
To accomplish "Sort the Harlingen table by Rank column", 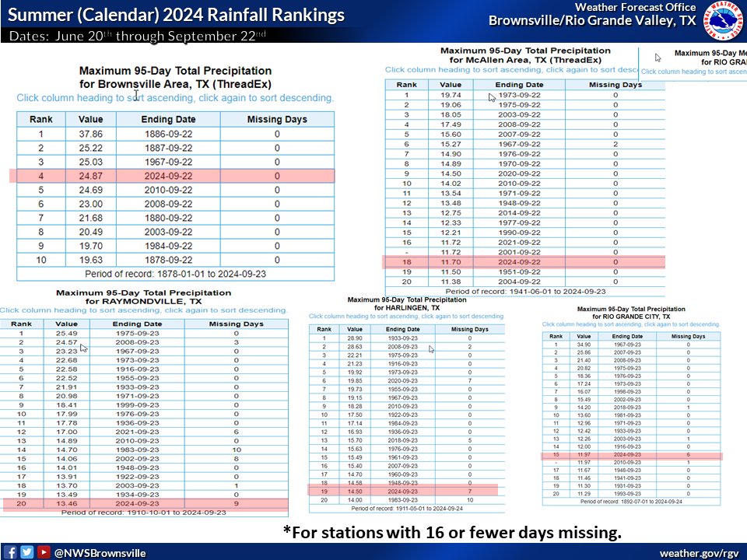I will 325,329.
